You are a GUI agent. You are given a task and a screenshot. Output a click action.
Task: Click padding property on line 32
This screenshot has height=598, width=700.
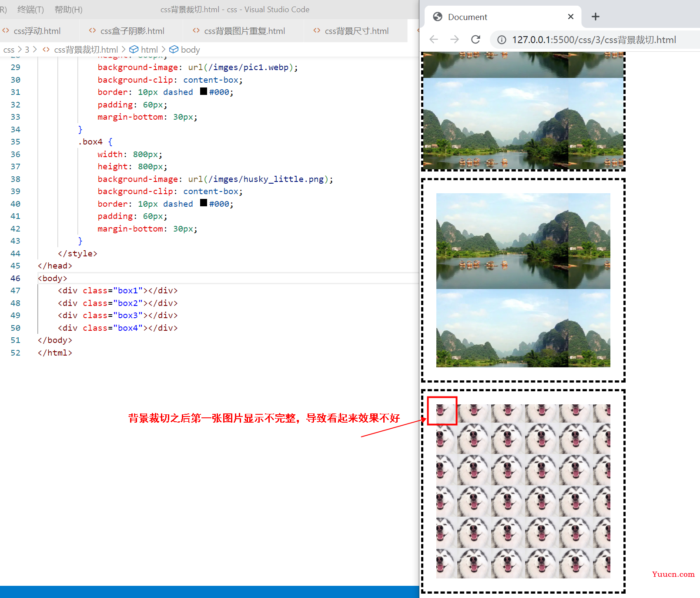point(115,105)
